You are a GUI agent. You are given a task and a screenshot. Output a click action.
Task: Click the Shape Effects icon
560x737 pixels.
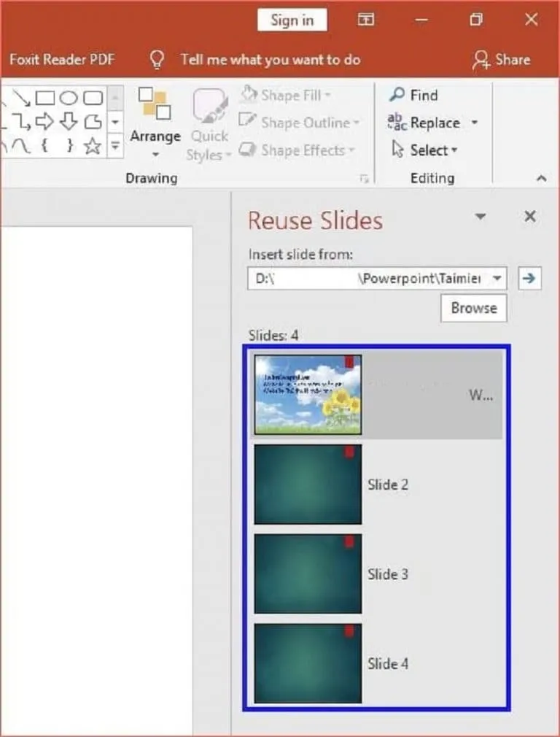[x=247, y=150]
